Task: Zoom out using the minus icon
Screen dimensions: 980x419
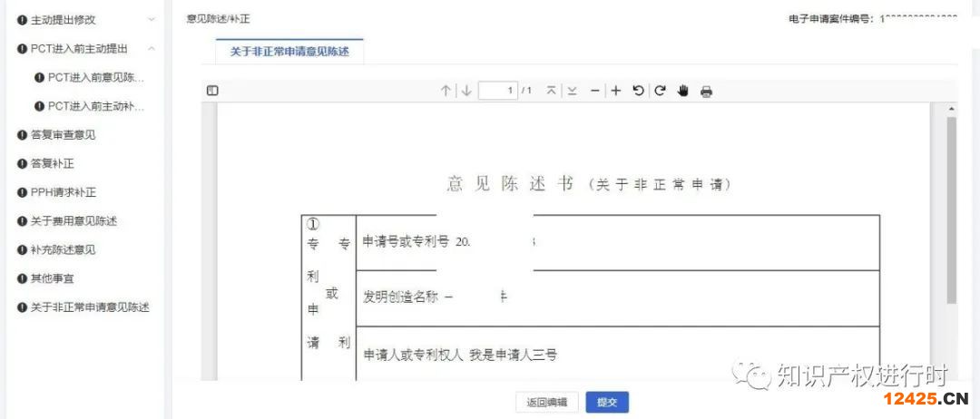Action: pyautogui.click(x=595, y=91)
